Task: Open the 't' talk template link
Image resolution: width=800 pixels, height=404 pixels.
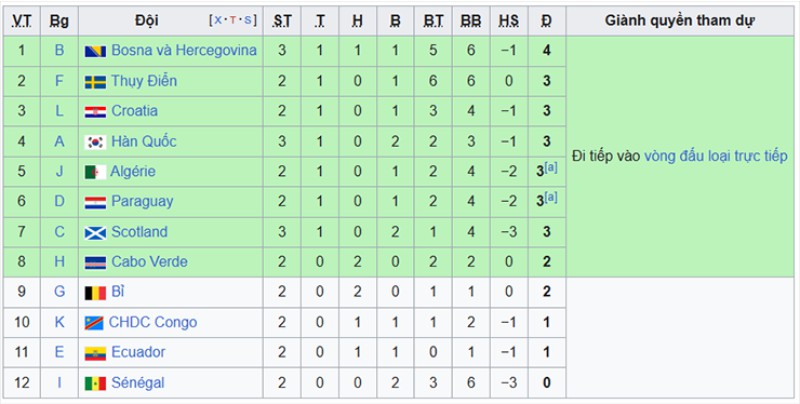Action: [x=233, y=20]
